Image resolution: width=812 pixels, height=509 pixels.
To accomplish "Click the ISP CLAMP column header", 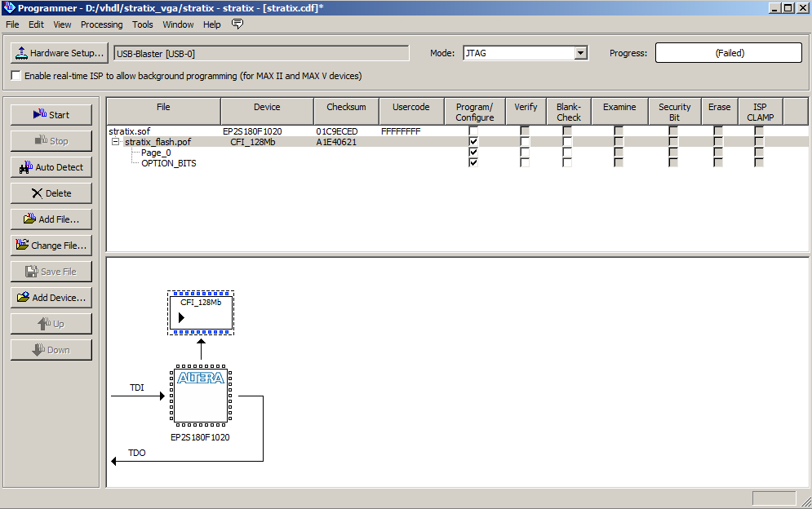I will pyautogui.click(x=761, y=111).
